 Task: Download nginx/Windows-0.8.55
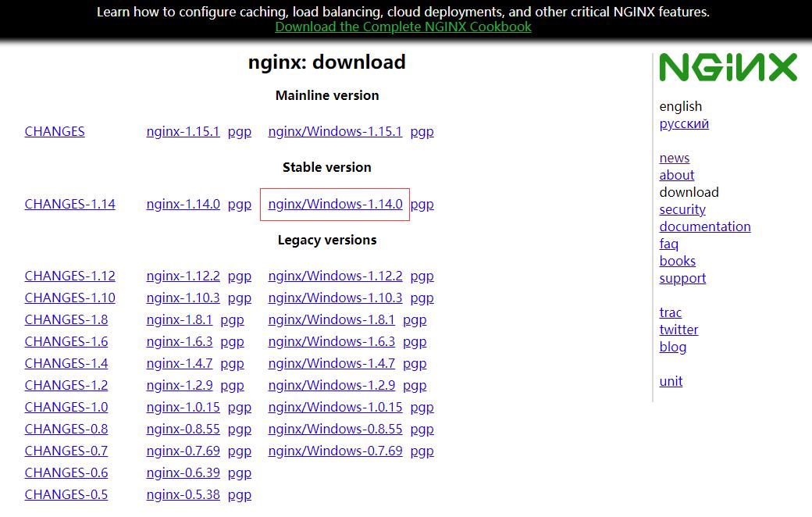(335, 429)
